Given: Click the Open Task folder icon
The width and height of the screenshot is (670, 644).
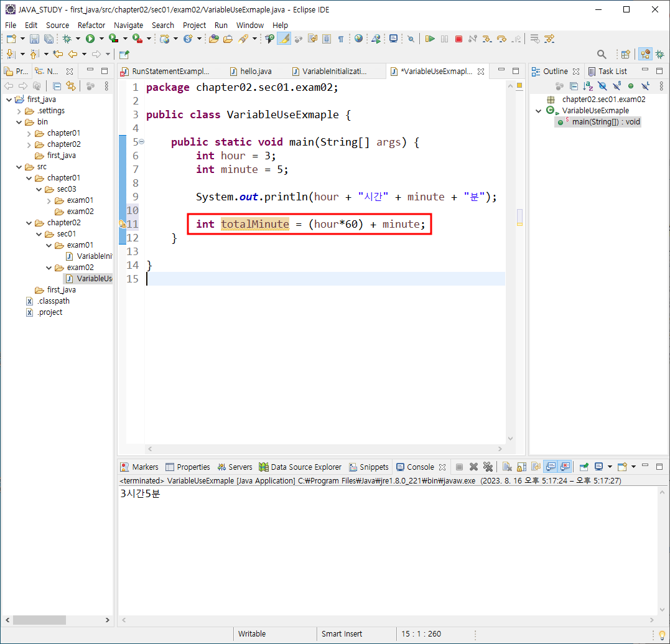Looking at the screenshot, I should click(228, 39).
